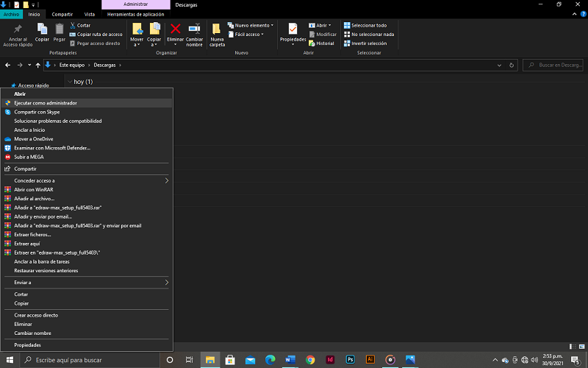Choose Mover a OneDrive
This screenshot has height=368, width=588.
87,139
